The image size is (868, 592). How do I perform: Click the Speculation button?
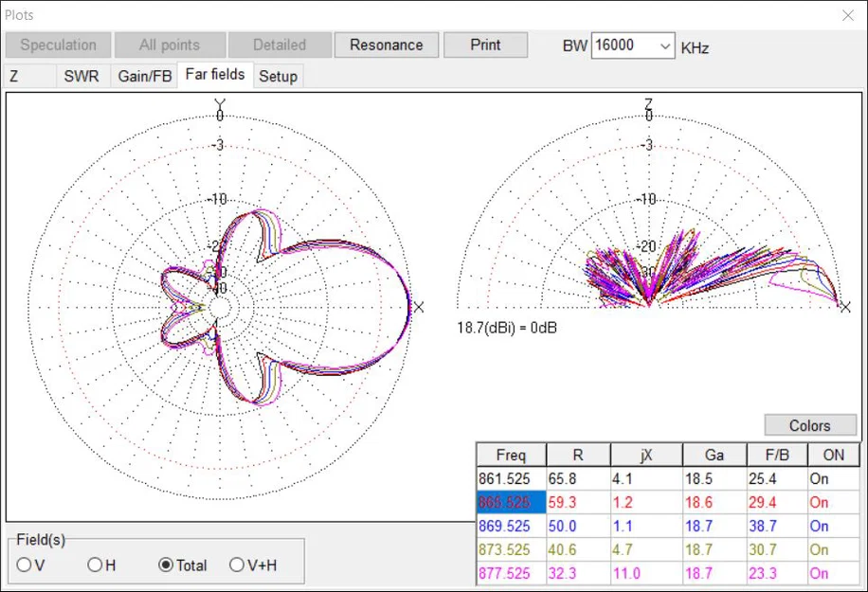point(57,45)
